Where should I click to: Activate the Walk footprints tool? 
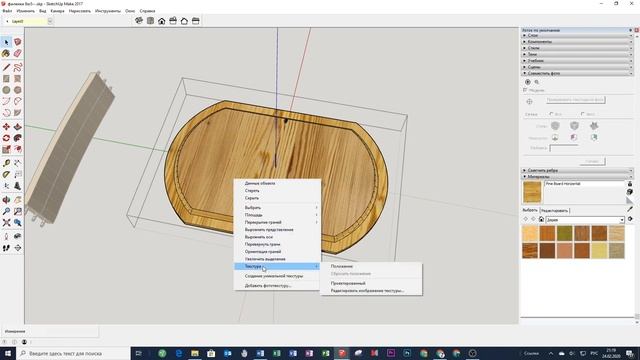[6, 248]
